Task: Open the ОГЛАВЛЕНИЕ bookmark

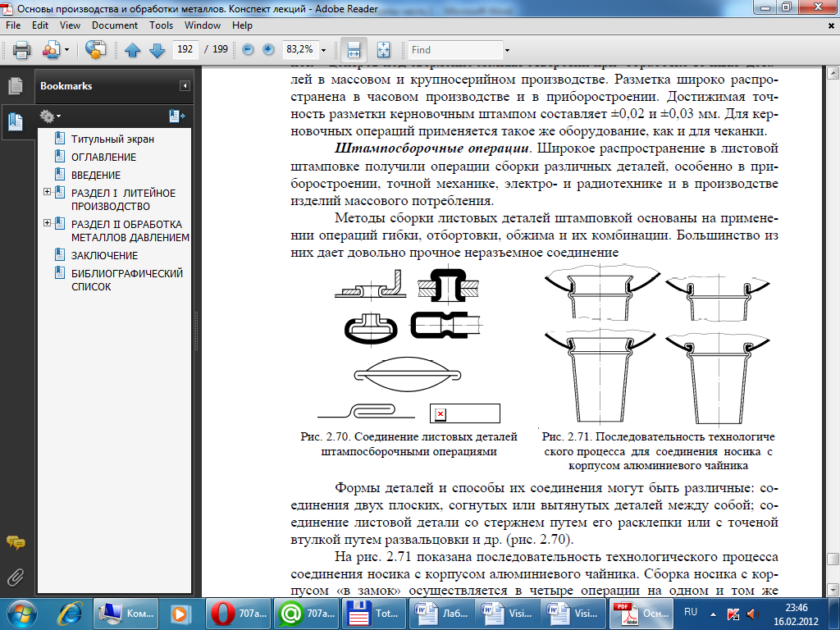Action: (104, 157)
